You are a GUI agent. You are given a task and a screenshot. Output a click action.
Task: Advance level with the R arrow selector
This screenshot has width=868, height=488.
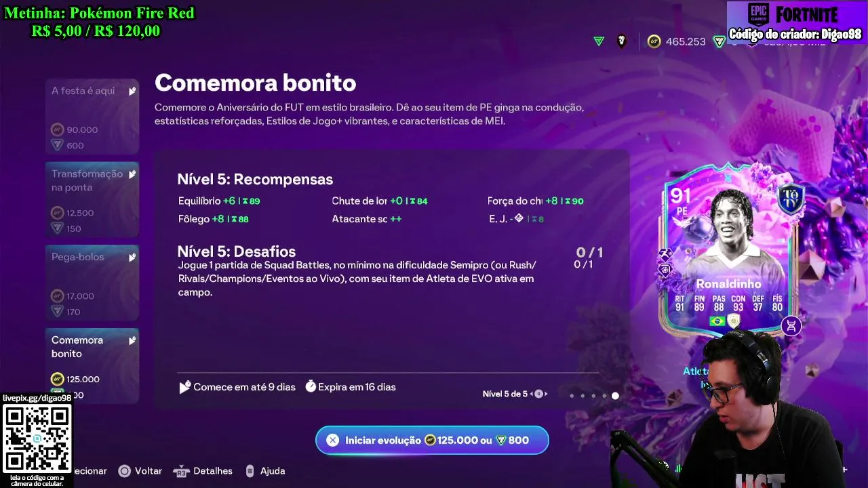click(x=539, y=394)
